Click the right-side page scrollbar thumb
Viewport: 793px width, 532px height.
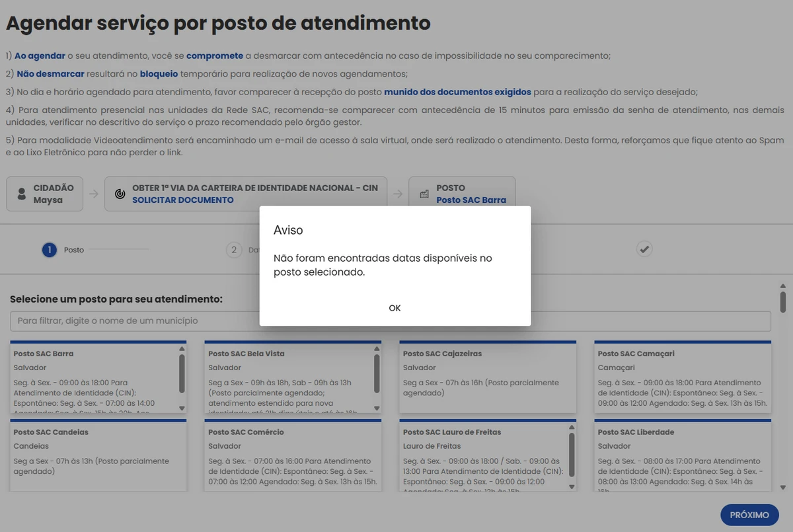click(784, 301)
